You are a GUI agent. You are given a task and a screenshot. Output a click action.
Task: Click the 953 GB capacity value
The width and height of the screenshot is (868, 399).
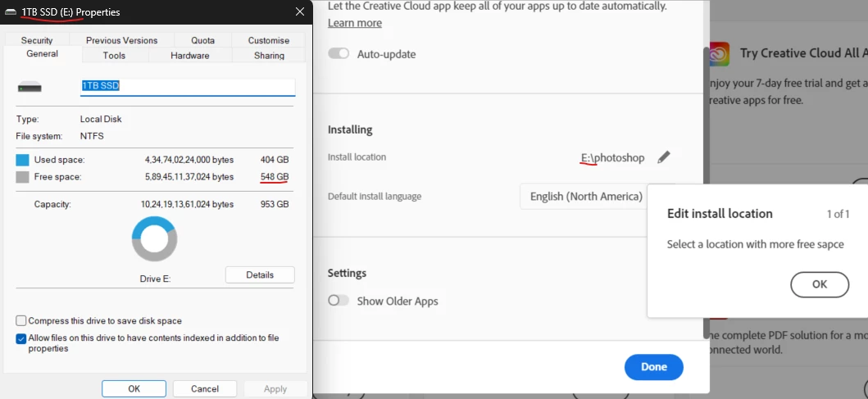pos(275,204)
